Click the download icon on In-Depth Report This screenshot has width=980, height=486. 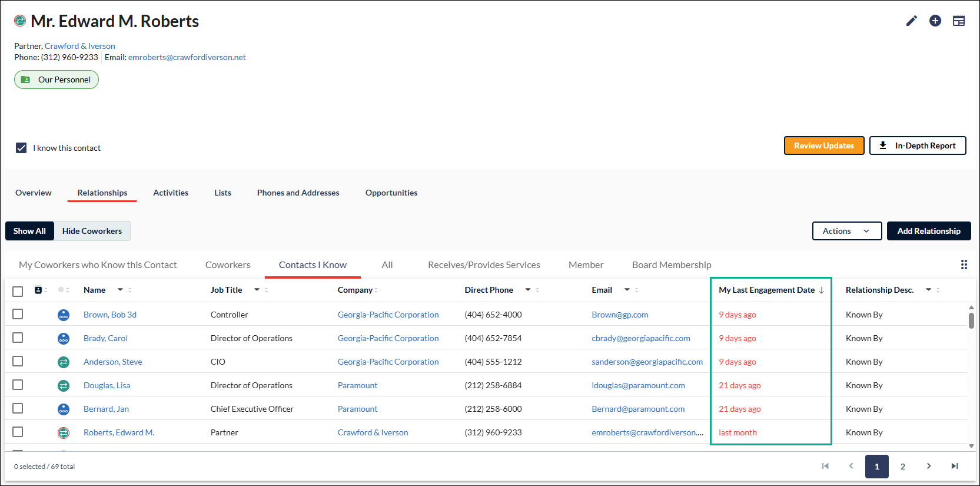tap(883, 146)
